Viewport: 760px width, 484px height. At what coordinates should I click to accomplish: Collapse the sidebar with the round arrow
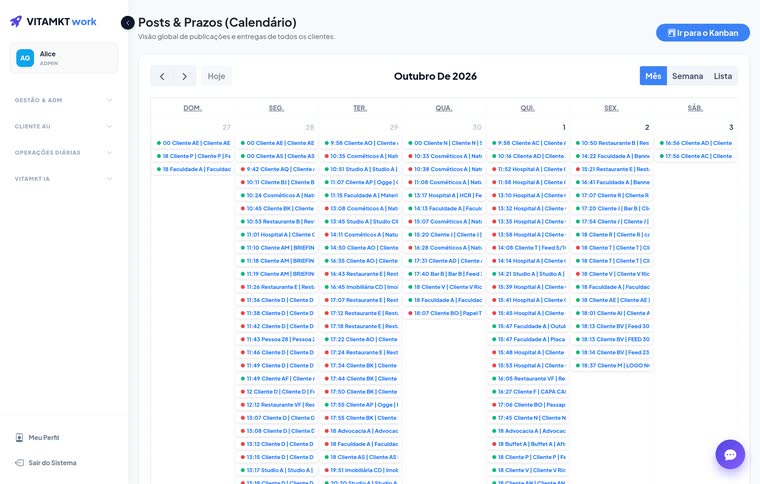(127, 23)
